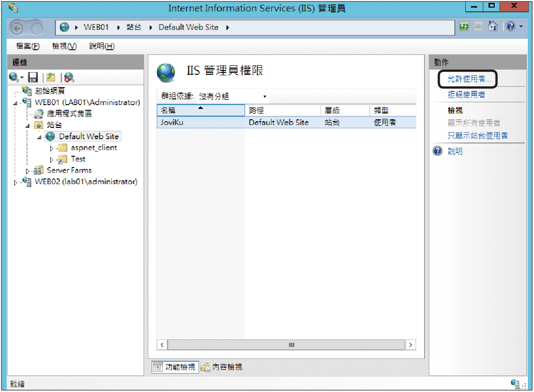Click the Server Farms icon in tree

pyautogui.click(x=38, y=170)
